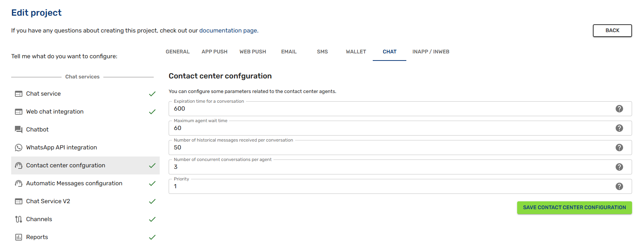Open help for historical messages field
This screenshot has width=644, height=251.
tap(619, 148)
